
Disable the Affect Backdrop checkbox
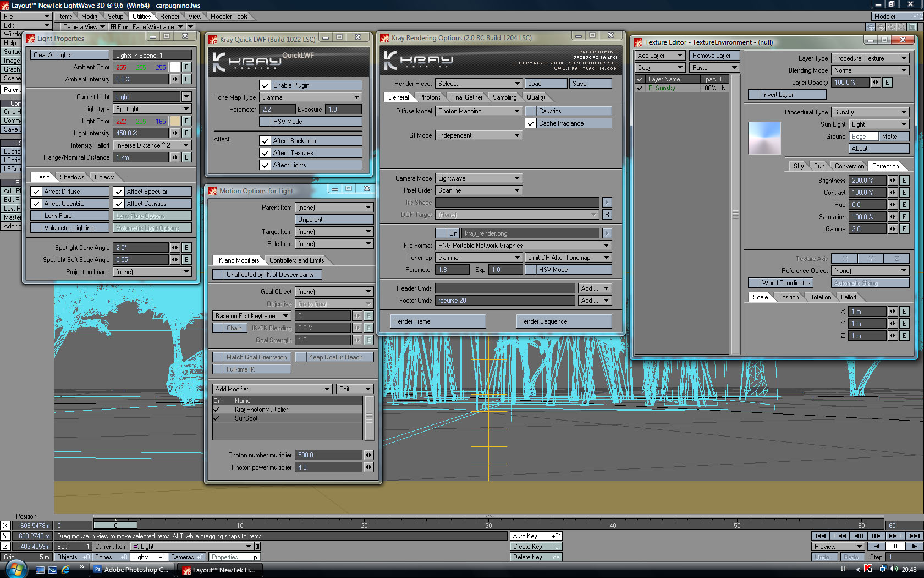(265, 141)
